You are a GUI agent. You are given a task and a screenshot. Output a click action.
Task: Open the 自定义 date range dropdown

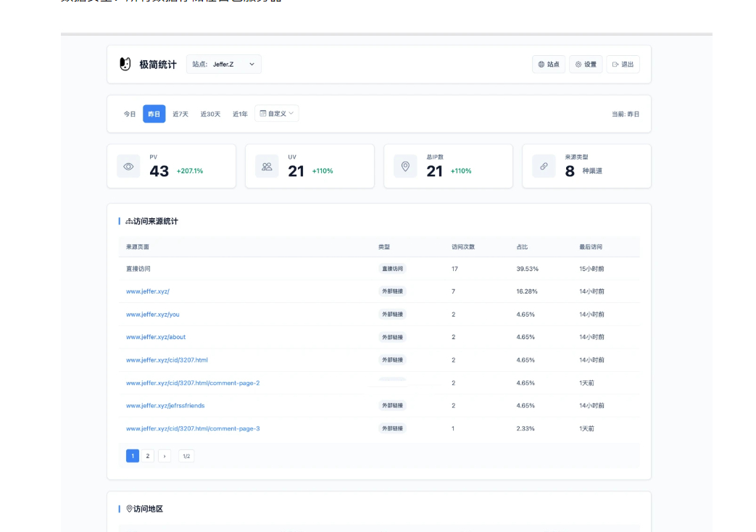coord(277,113)
